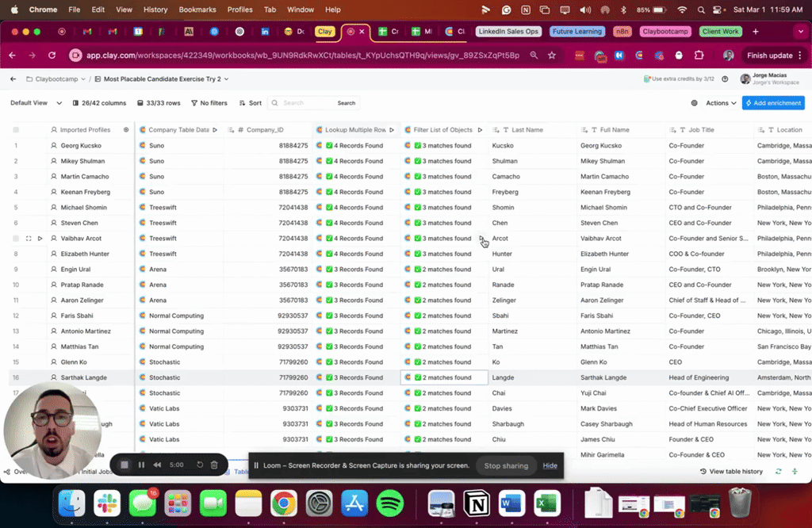Click the Loom stop recording square icon
This screenshot has height=528, width=812.
point(124,465)
